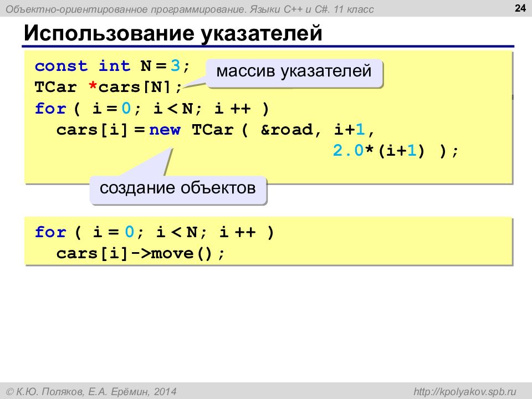Click the slide title 'Использование указателей'
The height and width of the screenshot is (399, 532).
173,34
